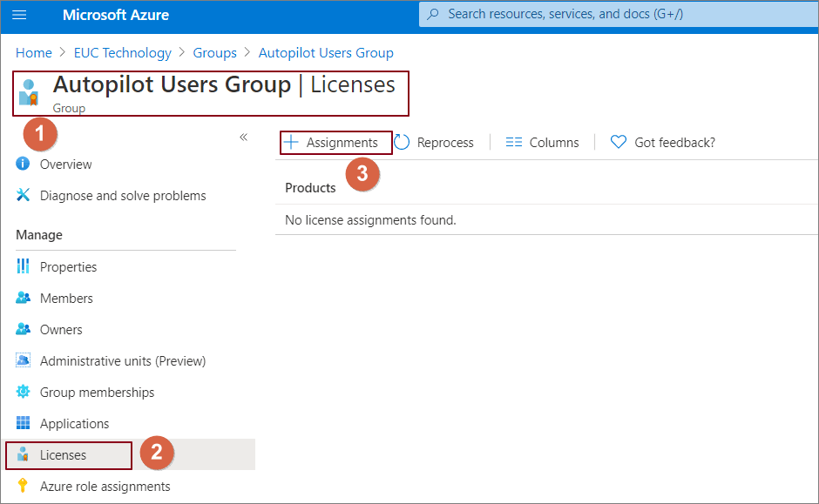Click the Properties bars icon
819x504 pixels.
23,266
